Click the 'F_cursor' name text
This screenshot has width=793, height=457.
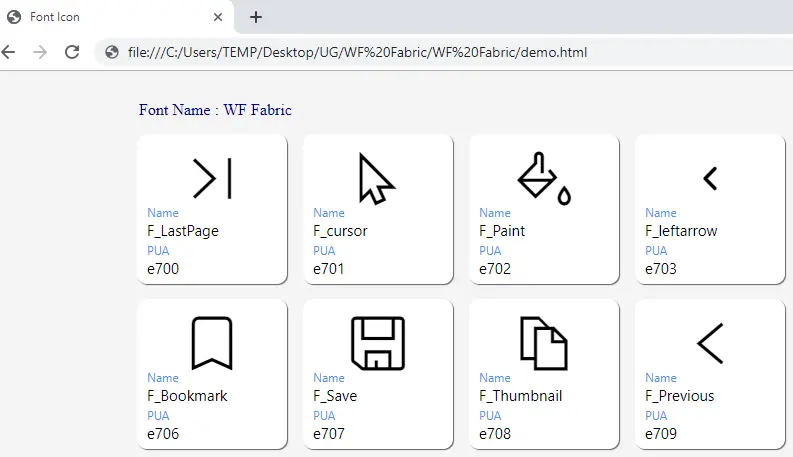340,231
